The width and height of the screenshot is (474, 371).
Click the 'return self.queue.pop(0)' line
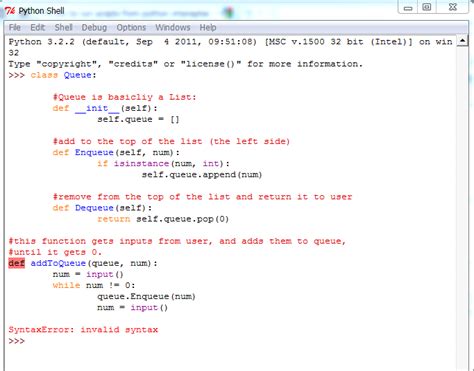[163, 219]
